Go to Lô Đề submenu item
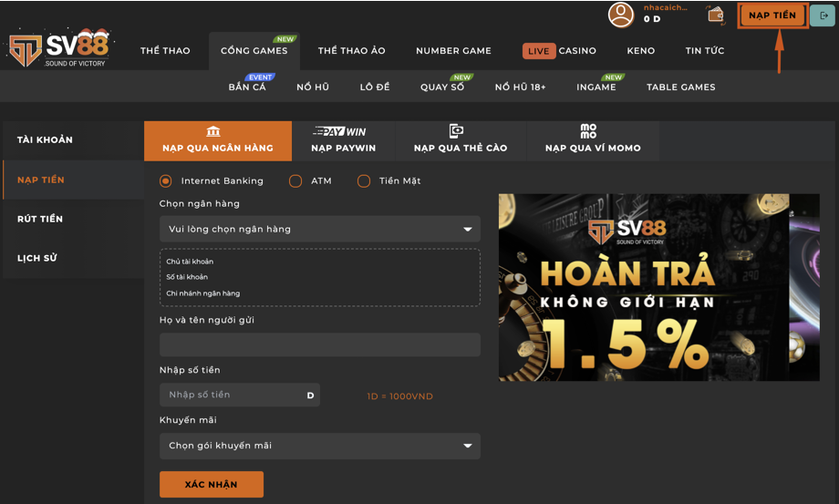The image size is (839, 504). click(375, 87)
